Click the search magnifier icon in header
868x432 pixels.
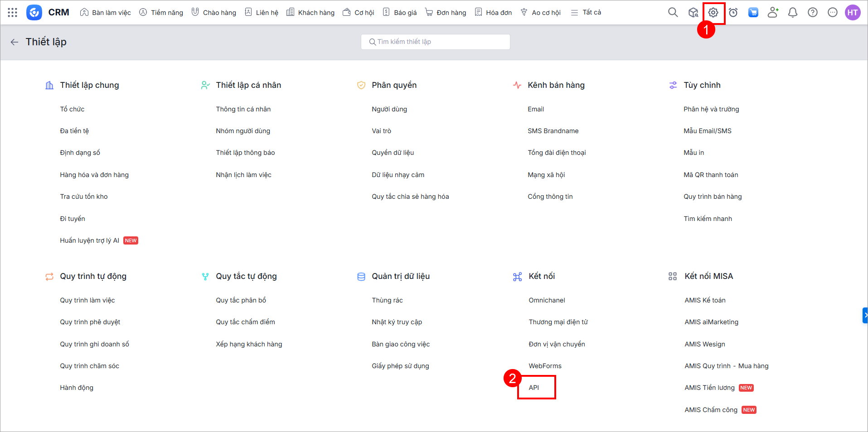coord(673,13)
